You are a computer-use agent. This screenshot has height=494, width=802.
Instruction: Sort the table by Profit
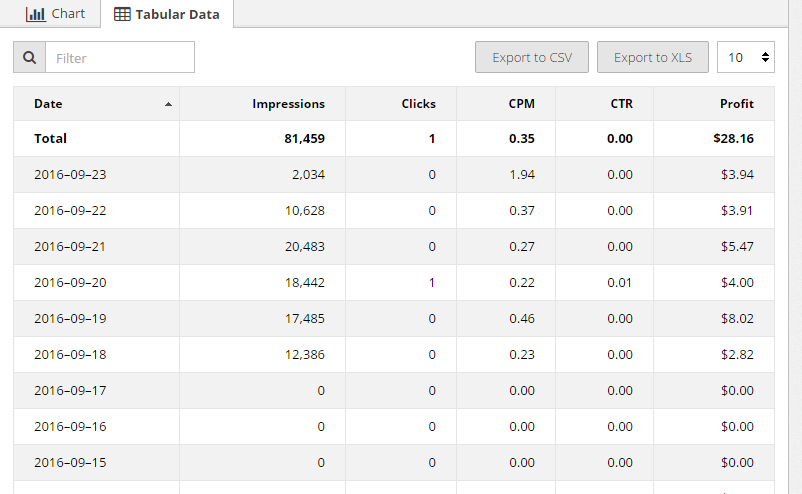(736, 104)
